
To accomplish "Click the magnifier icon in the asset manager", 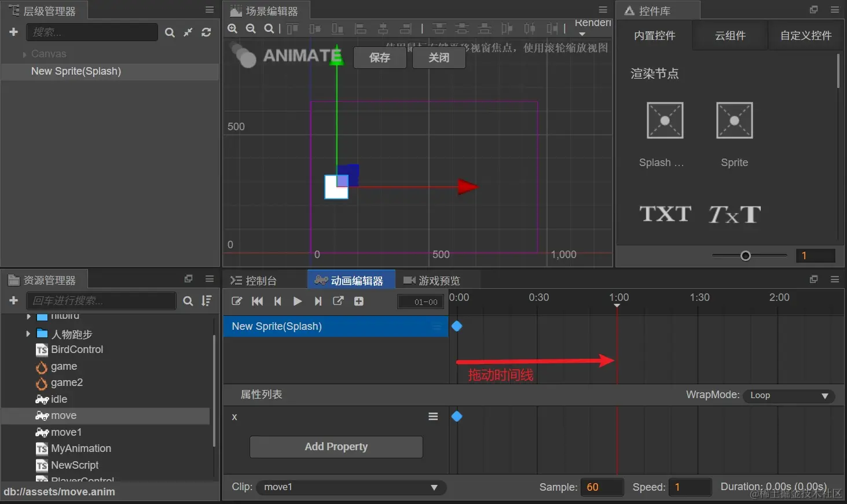I will pos(188,301).
